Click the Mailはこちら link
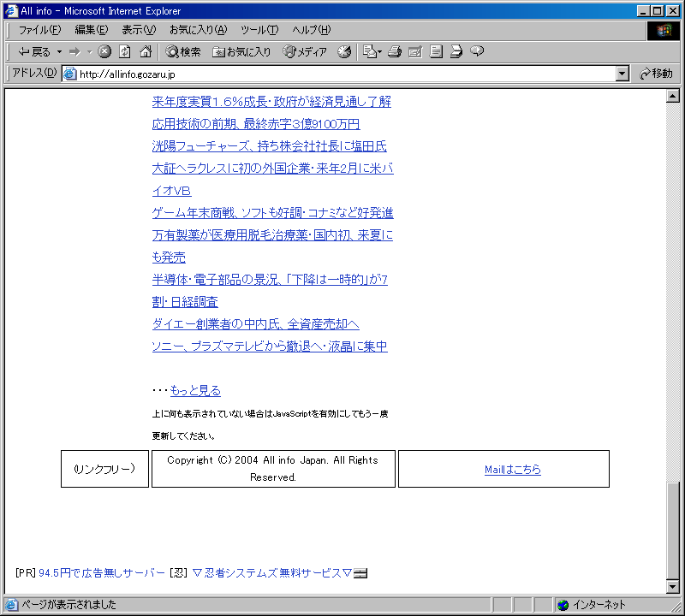Viewport: 685px width, 616px height. point(512,470)
